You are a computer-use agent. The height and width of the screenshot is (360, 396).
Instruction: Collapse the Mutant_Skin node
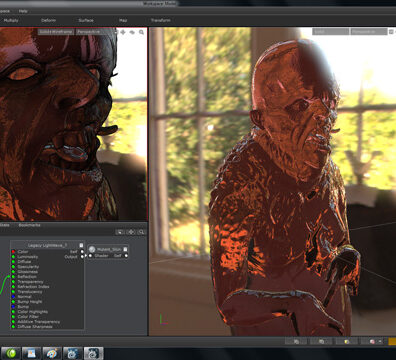click(x=125, y=249)
